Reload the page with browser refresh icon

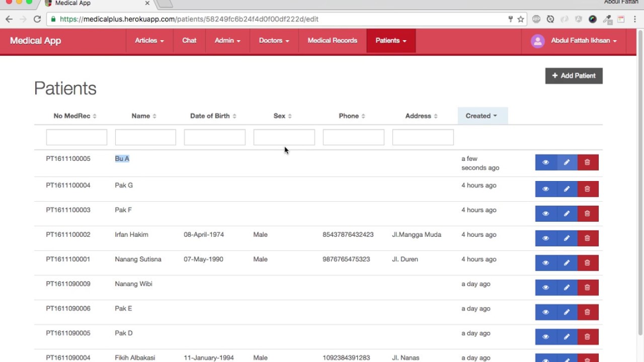[37, 19]
